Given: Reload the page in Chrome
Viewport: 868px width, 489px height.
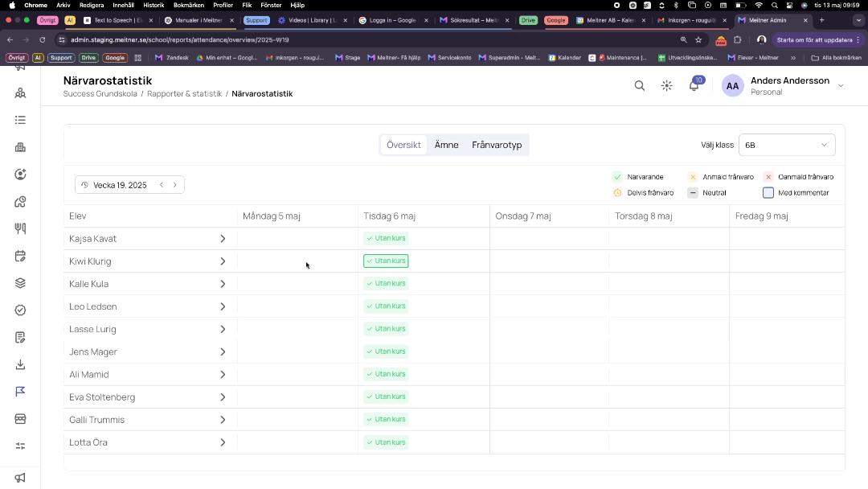Looking at the screenshot, I should click(42, 40).
